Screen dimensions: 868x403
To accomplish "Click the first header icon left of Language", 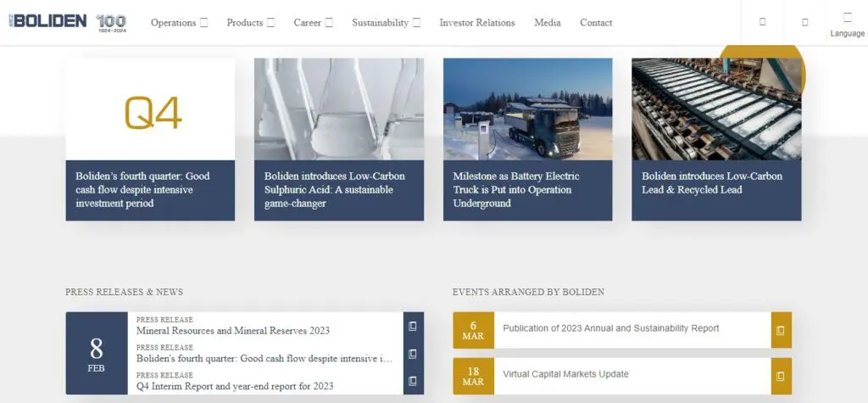I will click(x=762, y=21).
